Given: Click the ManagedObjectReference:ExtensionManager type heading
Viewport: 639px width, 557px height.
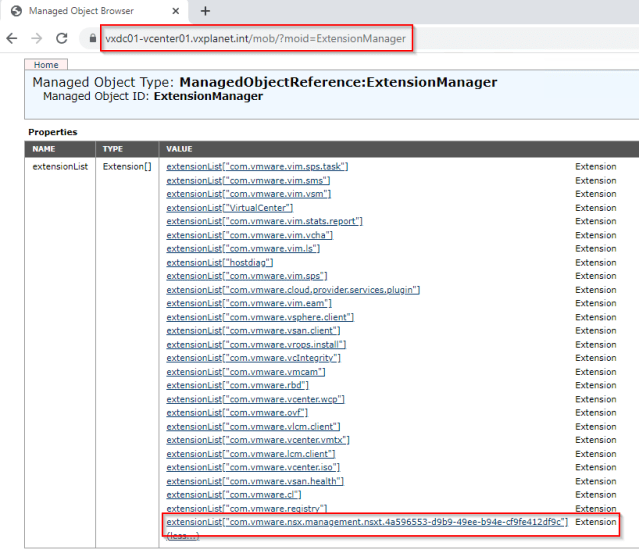Looking at the screenshot, I should pyautogui.click(x=338, y=82).
